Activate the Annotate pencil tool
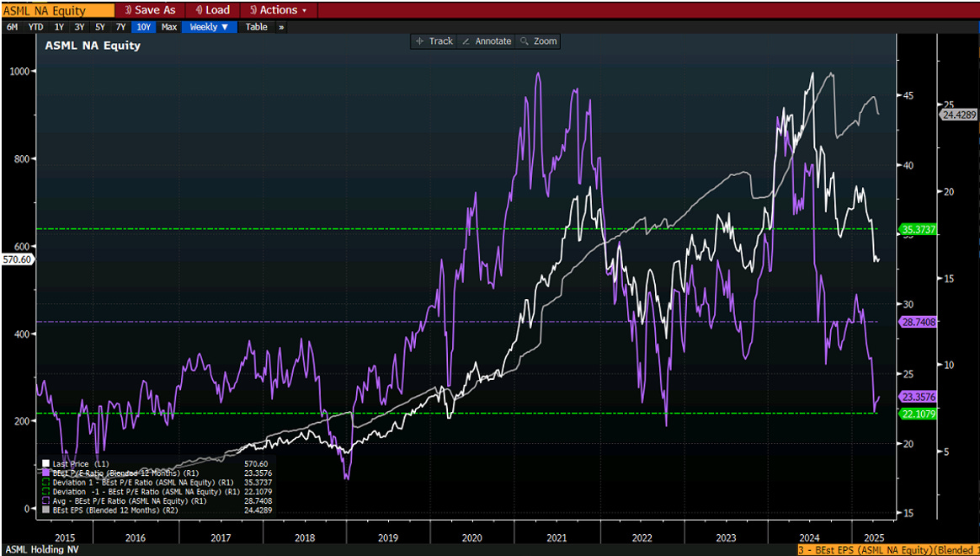The width and height of the screenshot is (980, 556). [487, 40]
